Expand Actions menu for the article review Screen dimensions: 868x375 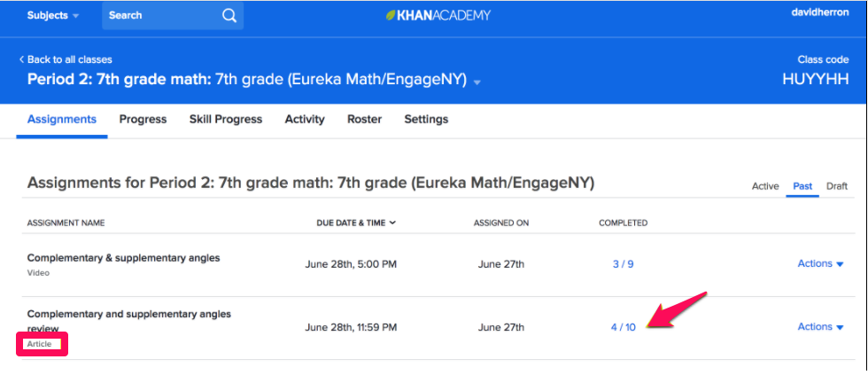pyautogui.click(x=820, y=326)
